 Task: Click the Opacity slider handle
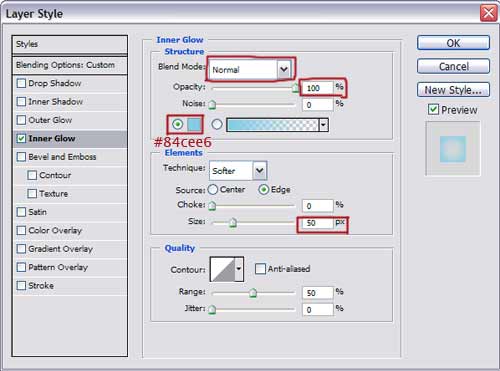295,88
